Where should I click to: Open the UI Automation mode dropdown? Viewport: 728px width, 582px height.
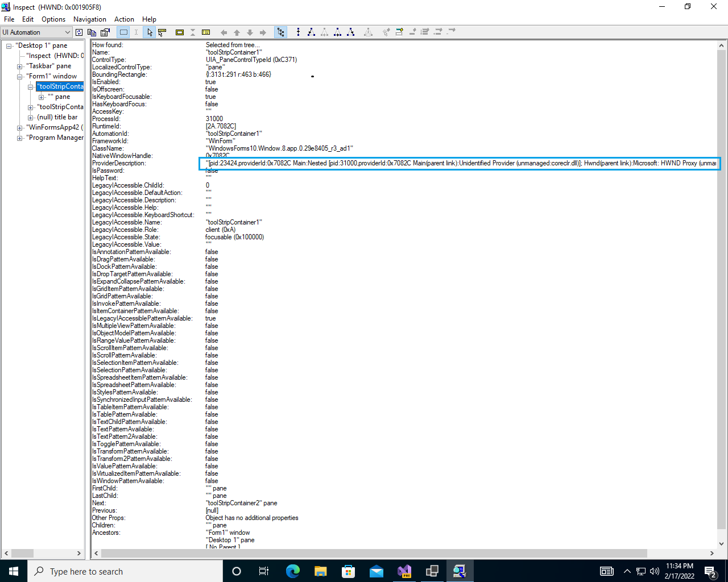click(36, 32)
